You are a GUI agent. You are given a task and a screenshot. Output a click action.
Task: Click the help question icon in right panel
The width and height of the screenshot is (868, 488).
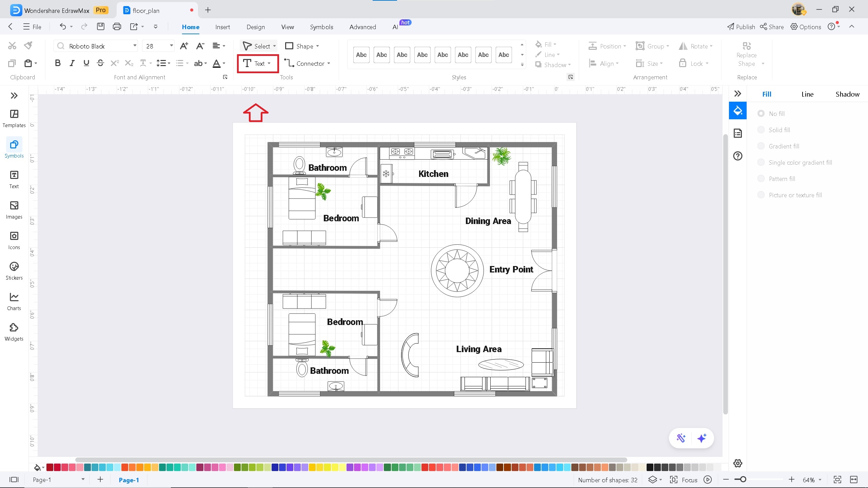[738, 156]
